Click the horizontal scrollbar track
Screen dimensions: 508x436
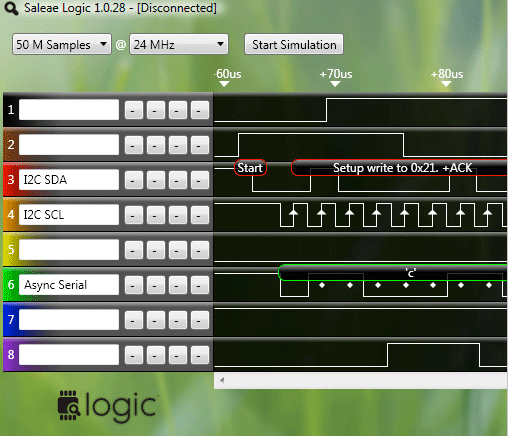[x=361, y=380]
